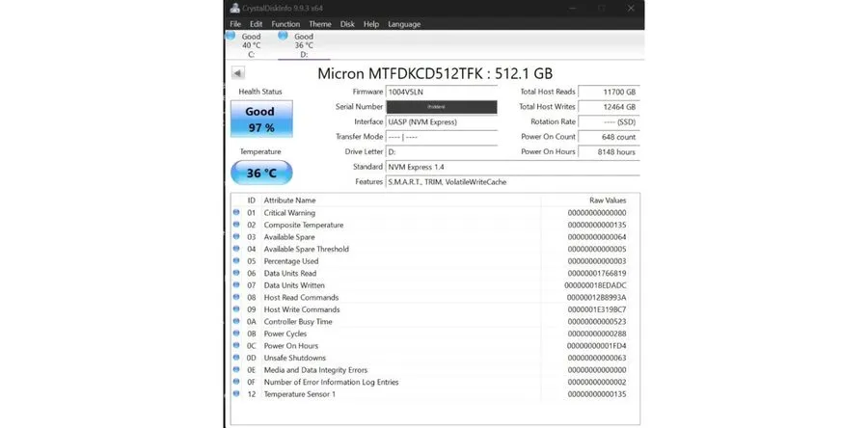Screen dimensions: 868x428
Task: Select the Percentage Used attribute name
Action: click(290, 261)
